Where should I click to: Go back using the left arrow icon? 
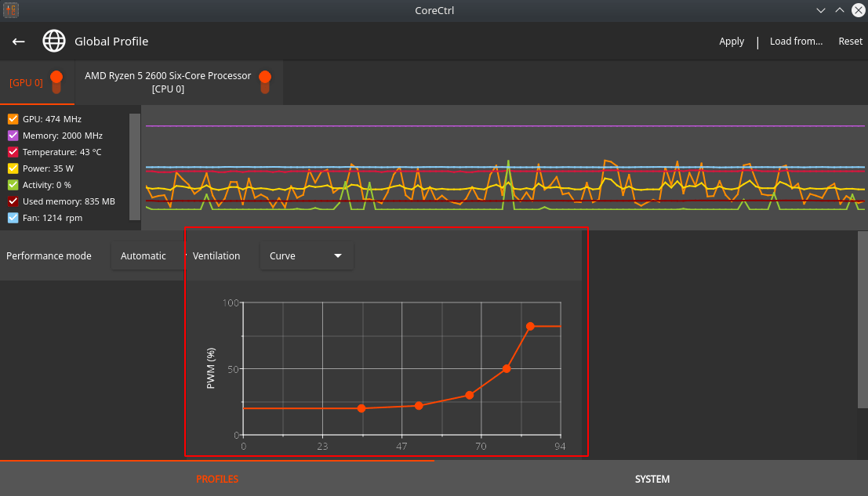click(18, 42)
